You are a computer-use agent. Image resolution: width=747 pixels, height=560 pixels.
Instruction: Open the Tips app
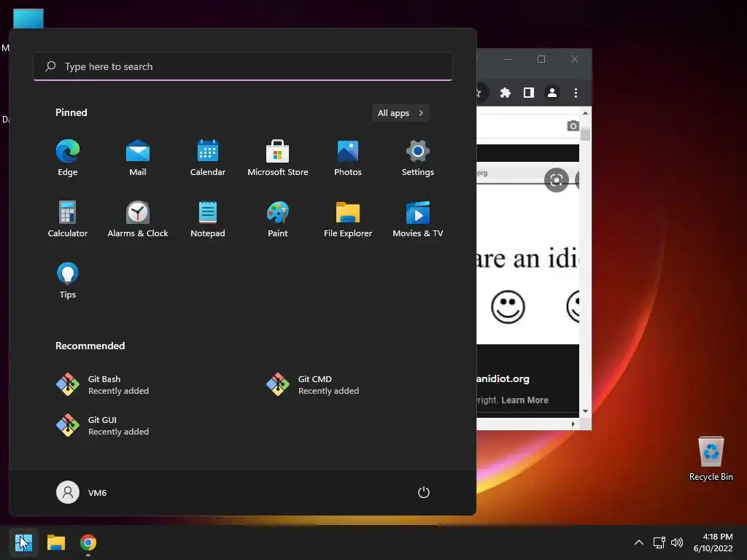68,281
